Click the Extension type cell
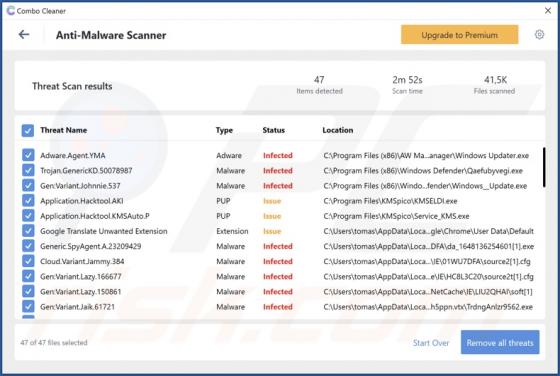This screenshot has width=560, height=376. tap(232, 231)
